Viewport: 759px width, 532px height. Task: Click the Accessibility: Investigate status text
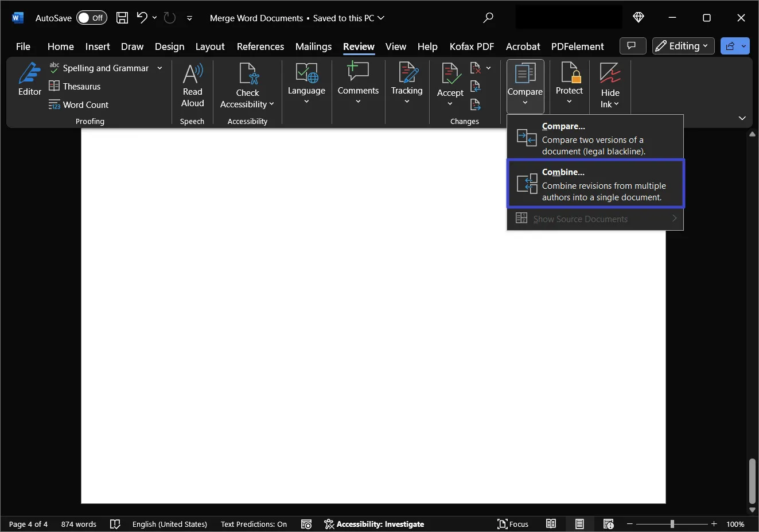374,524
